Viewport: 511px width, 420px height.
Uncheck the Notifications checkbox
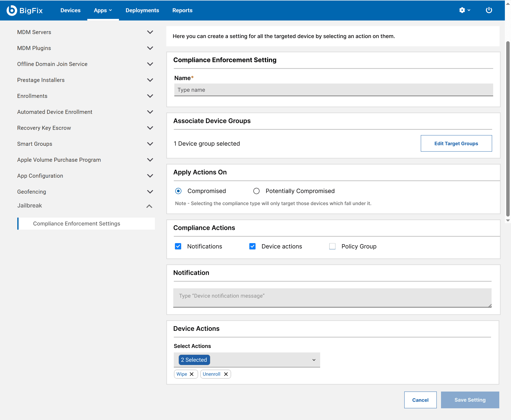(x=178, y=246)
